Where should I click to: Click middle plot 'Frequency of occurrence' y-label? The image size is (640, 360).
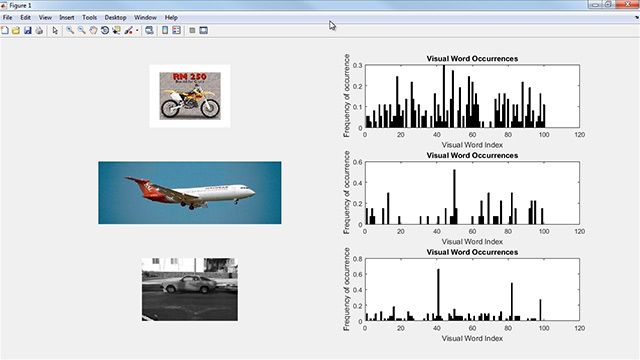coord(347,193)
